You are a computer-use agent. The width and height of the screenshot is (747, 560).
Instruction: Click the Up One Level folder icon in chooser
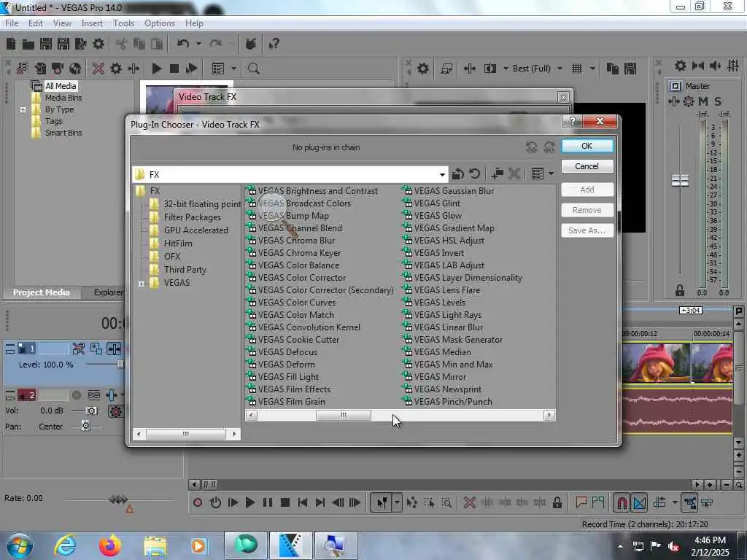tap(458, 174)
